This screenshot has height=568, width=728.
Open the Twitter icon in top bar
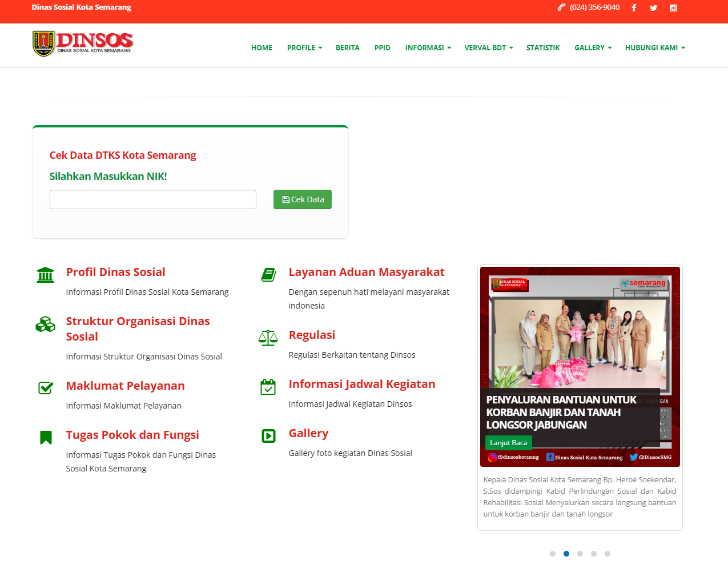(x=653, y=8)
